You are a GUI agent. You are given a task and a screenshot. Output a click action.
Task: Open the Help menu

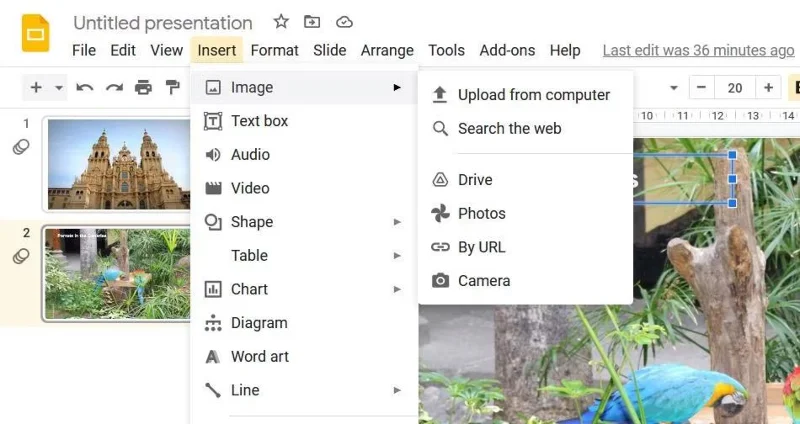click(565, 51)
